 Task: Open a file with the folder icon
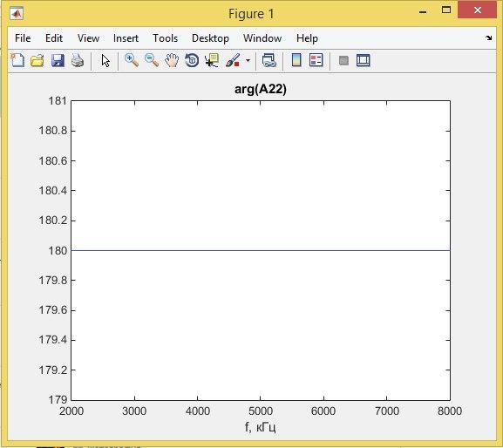(x=37, y=60)
